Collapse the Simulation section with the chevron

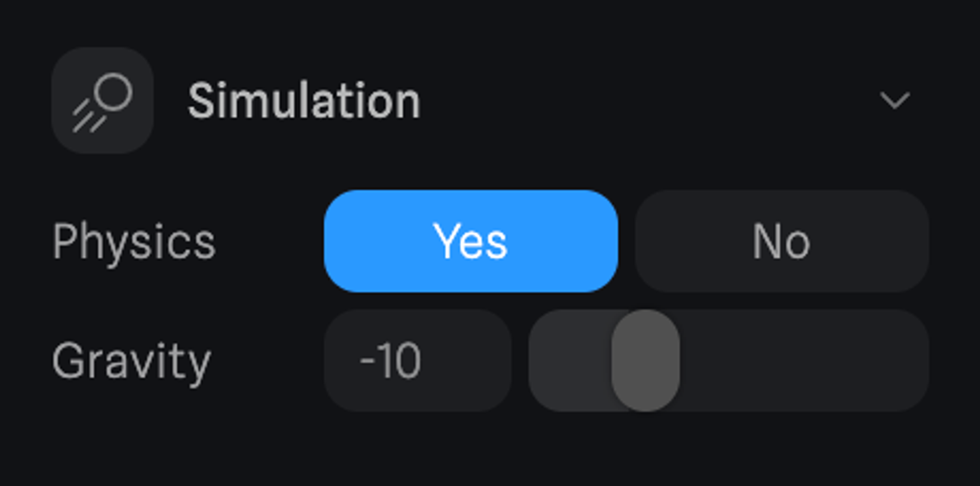pyautogui.click(x=894, y=101)
